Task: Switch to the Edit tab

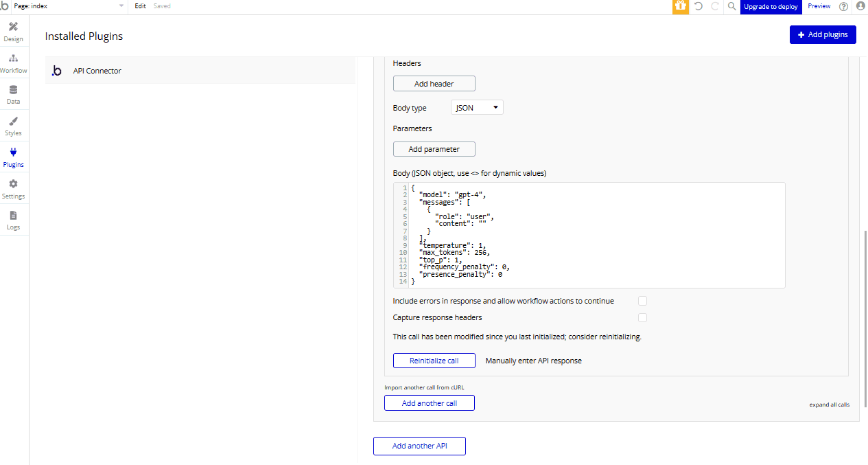Action: click(140, 6)
